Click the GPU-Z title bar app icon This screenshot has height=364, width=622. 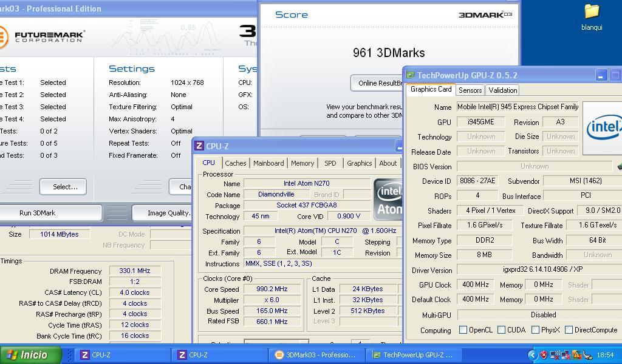410,75
